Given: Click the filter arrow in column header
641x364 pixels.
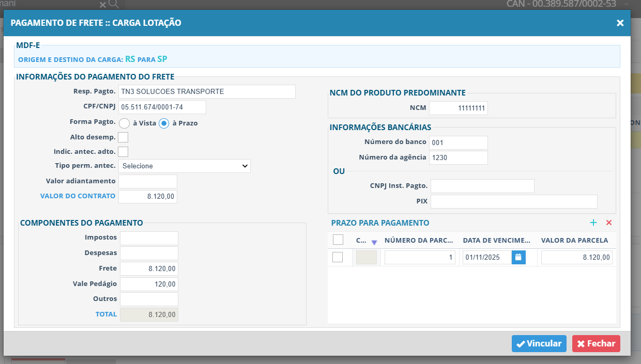Looking at the screenshot, I should pos(374,242).
